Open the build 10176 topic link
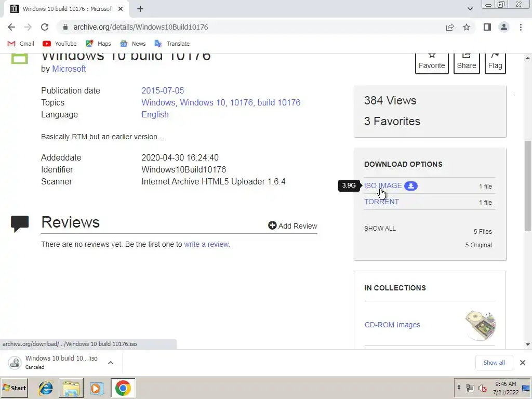Screen dimensions: 532x399 point(279,102)
